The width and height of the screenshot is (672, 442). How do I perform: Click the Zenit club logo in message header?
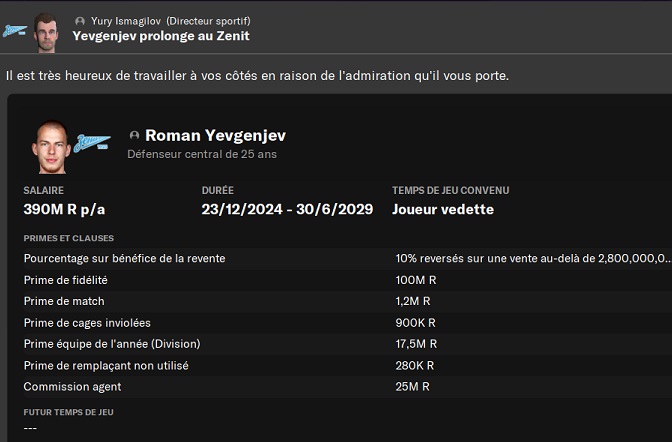coord(15,31)
